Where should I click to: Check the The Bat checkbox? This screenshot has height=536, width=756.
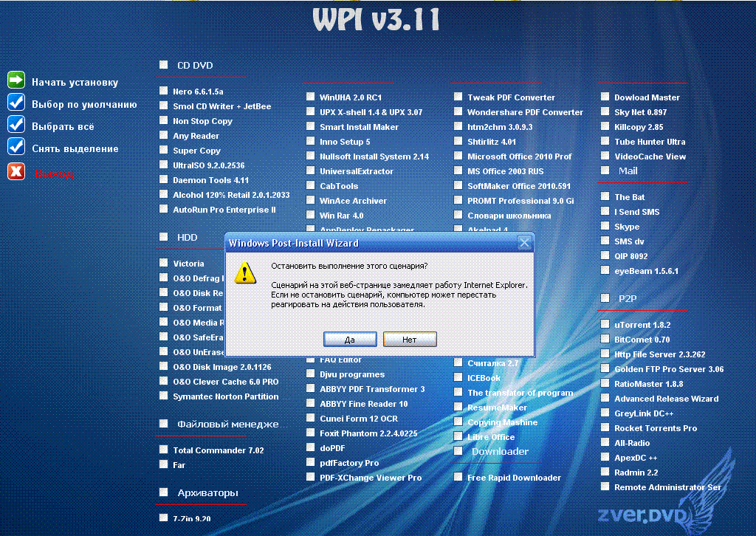[605, 196]
